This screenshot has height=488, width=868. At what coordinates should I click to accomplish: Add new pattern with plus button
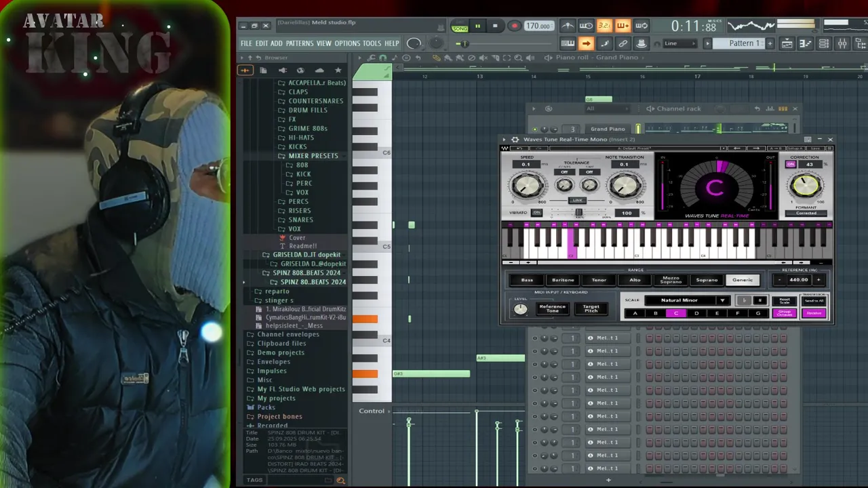click(x=770, y=43)
